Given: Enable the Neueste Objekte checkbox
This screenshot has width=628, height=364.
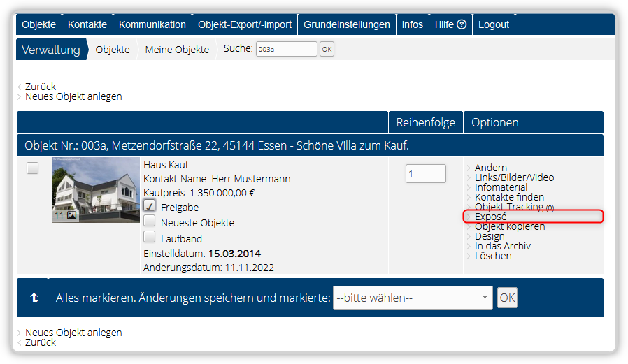Looking at the screenshot, I should 150,221.
